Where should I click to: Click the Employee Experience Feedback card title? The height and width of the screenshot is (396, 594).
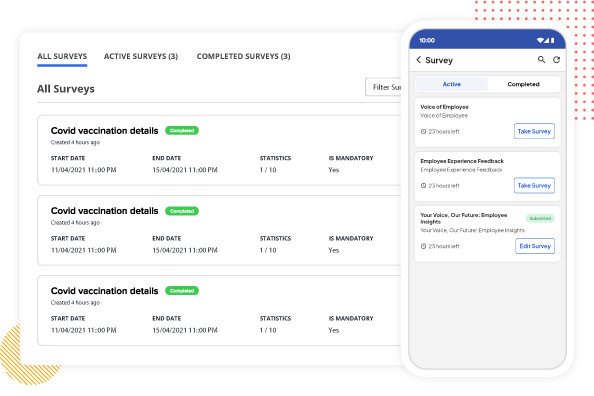[462, 161]
